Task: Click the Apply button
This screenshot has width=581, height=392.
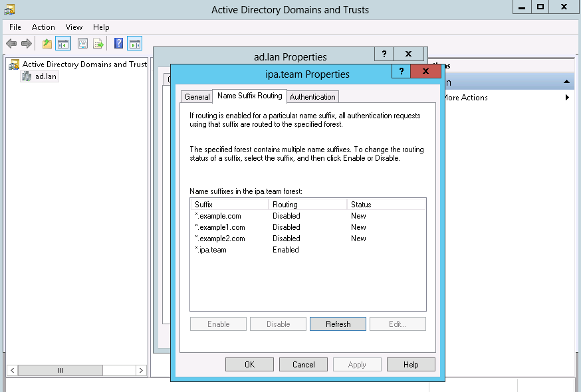Action: tap(357, 364)
